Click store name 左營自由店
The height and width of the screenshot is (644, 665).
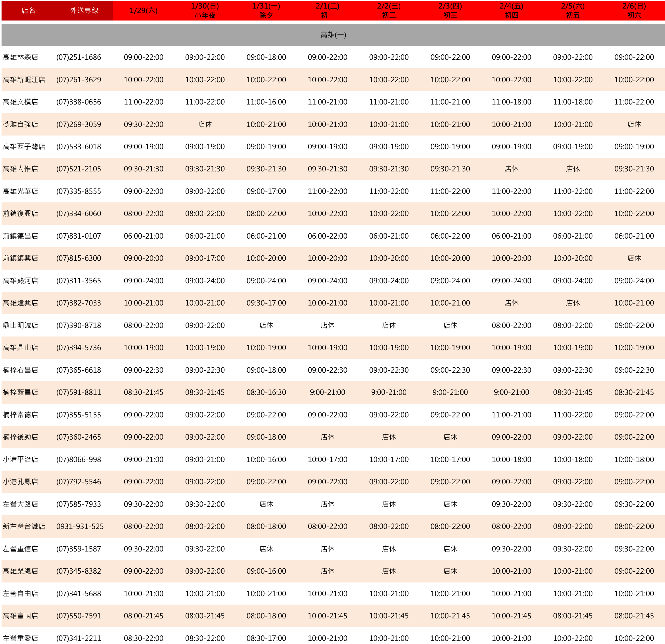tap(21, 593)
